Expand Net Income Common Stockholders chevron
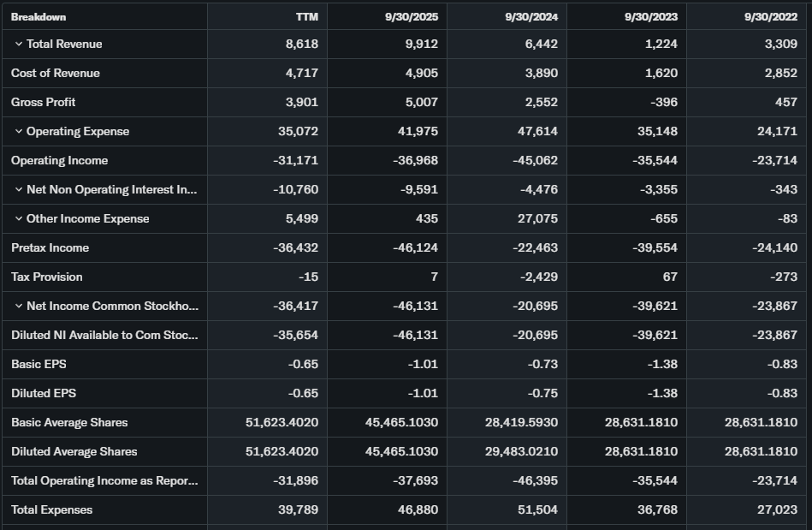This screenshot has width=812, height=530. click(x=18, y=307)
